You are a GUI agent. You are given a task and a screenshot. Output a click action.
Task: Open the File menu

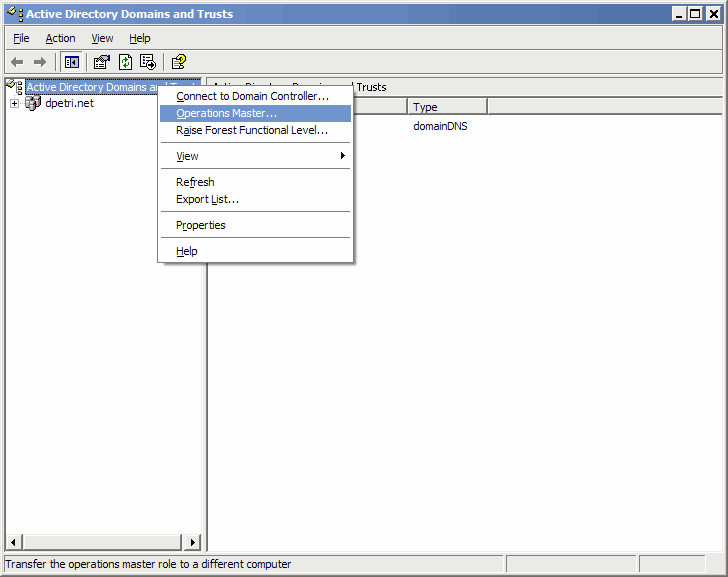[x=21, y=38]
